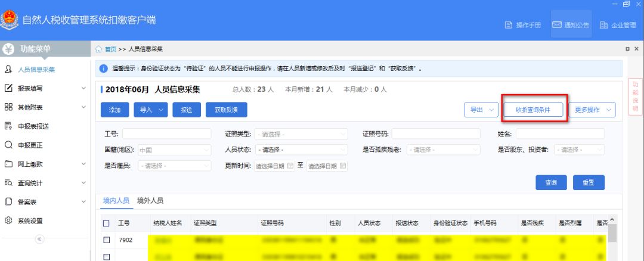644x261 pixels.
Task: Tick the select-all checkbox in the table header
Action: tap(106, 223)
